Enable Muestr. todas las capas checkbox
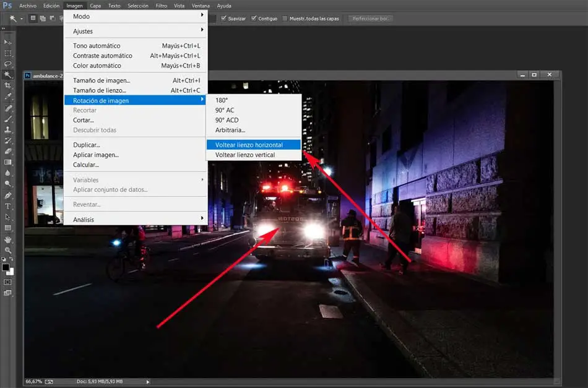This screenshot has height=388, width=588. 285,19
